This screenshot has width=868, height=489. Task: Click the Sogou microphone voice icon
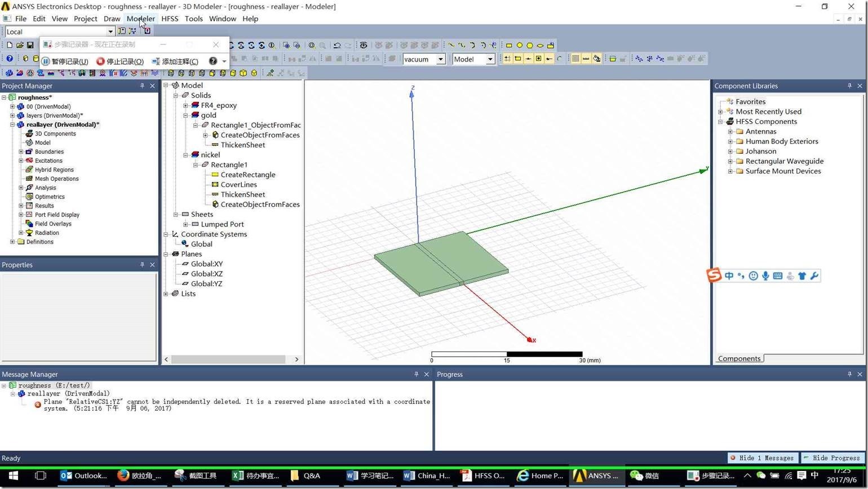point(765,275)
